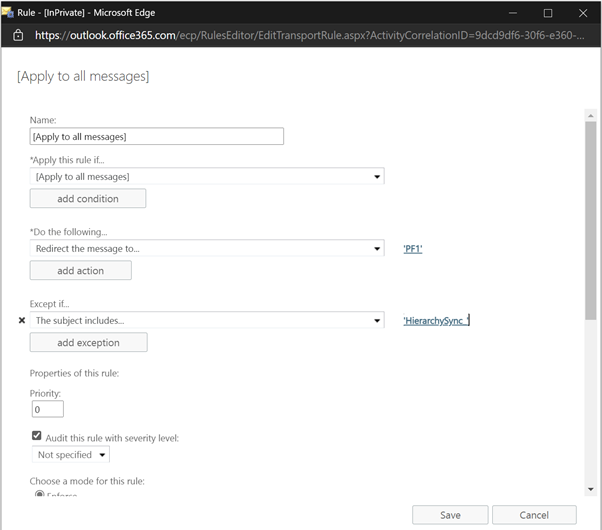
Task: Maximize the Rule window
Action: [x=548, y=13]
